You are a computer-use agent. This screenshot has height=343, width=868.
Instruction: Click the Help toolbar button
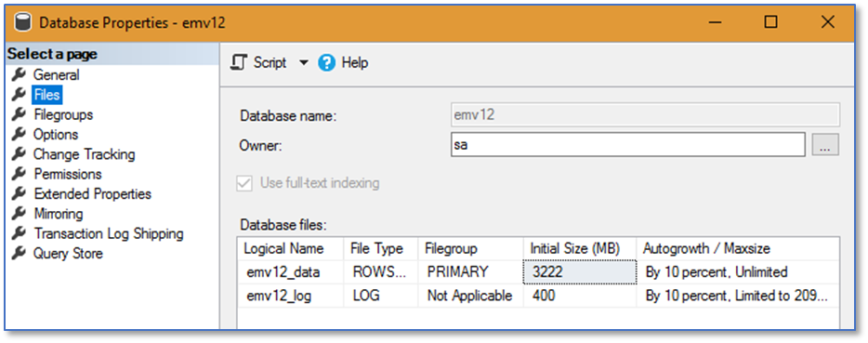point(343,63)
